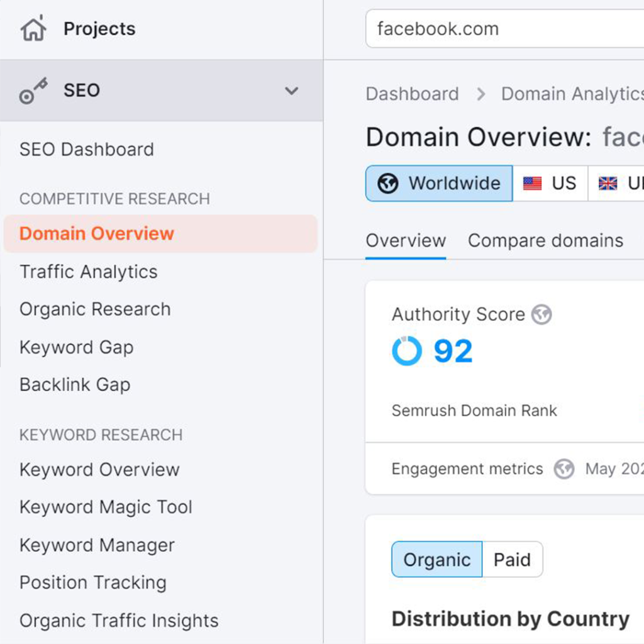The image size is (644, 644).
Task: Open the Overview tab
Action: [x=406, y=241]
